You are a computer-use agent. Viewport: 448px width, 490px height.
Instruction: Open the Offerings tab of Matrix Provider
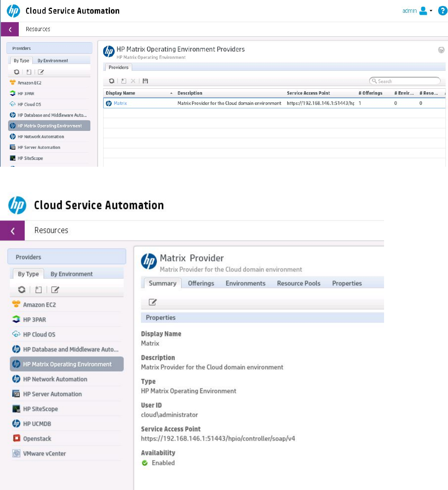[x=201, y=283]
